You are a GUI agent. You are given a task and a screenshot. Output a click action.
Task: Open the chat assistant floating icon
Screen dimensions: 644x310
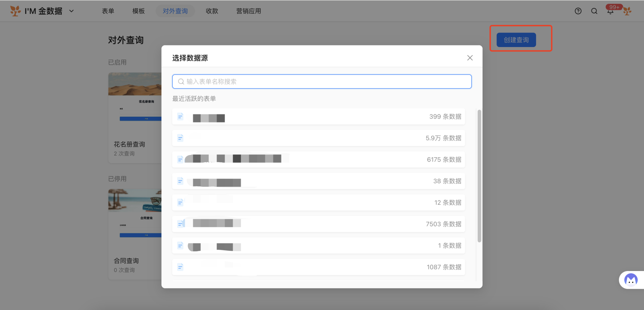tap(631, 280)
